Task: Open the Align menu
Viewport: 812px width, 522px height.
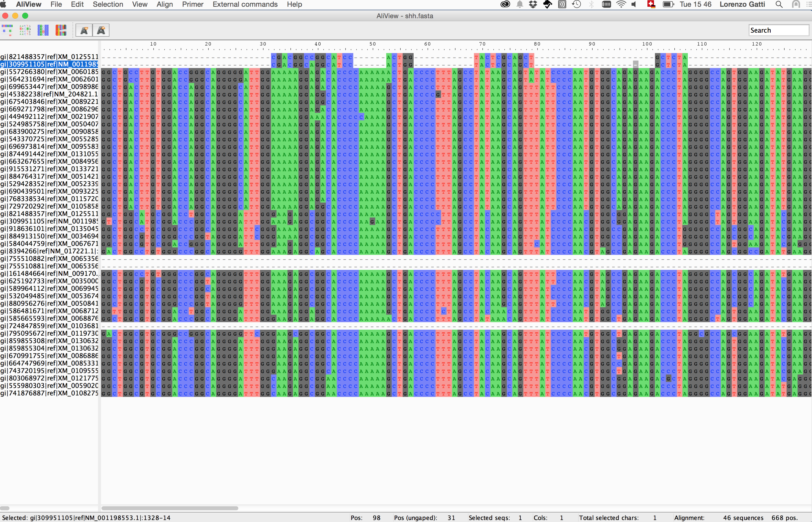Action: [165, 4]
